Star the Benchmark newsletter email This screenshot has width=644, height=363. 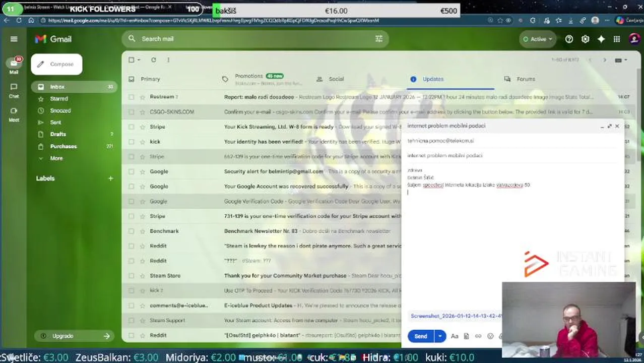coord(142,231)
